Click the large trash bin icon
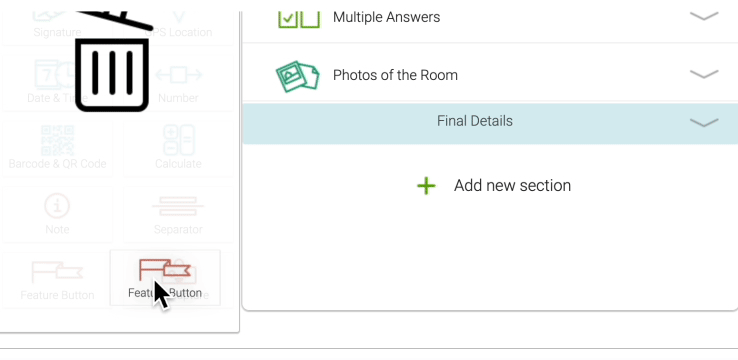Image resolution: width=738 pixels, height=360 pixels. [112, 61]
